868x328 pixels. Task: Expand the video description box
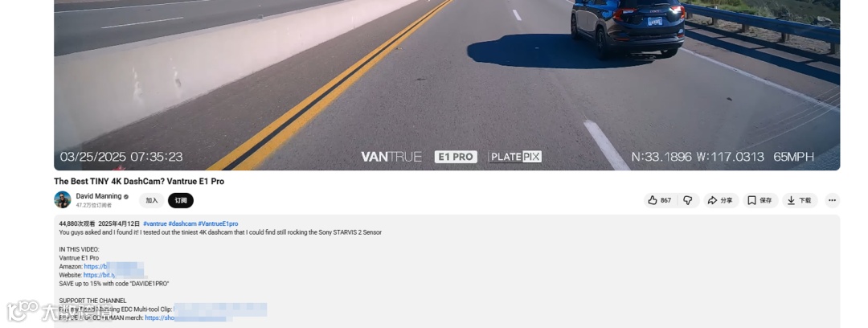447,272
